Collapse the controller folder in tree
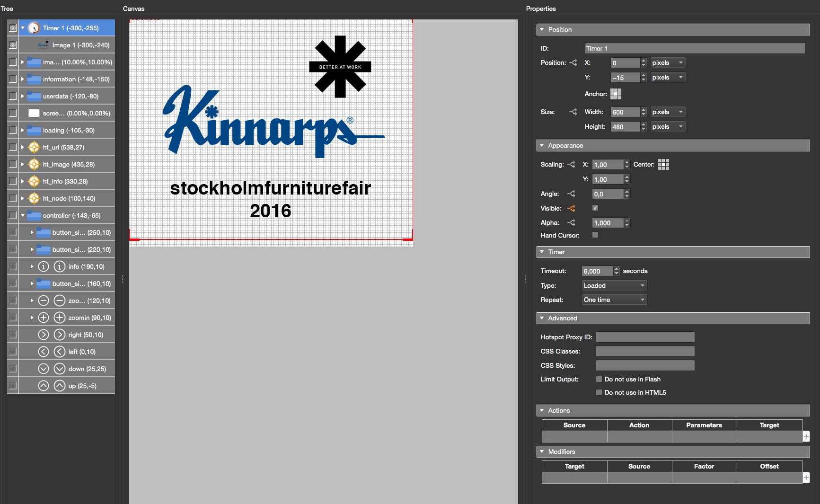The image size is (820, 504). point(22,215)
